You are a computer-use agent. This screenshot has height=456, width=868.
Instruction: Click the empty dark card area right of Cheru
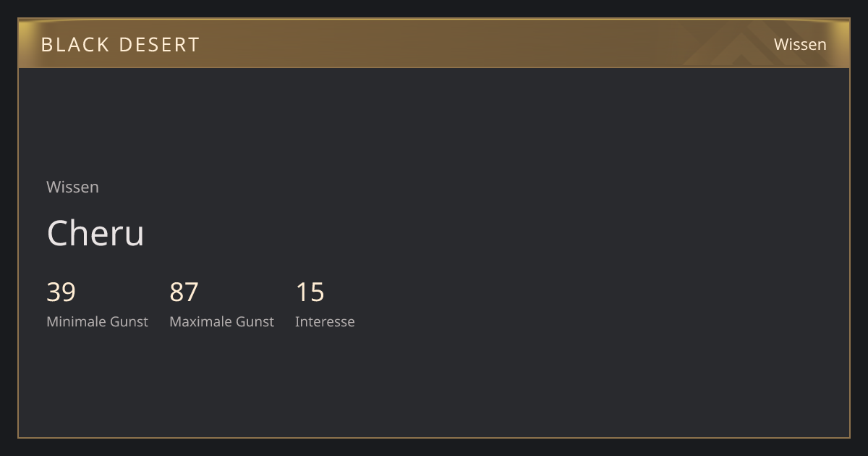506,233
